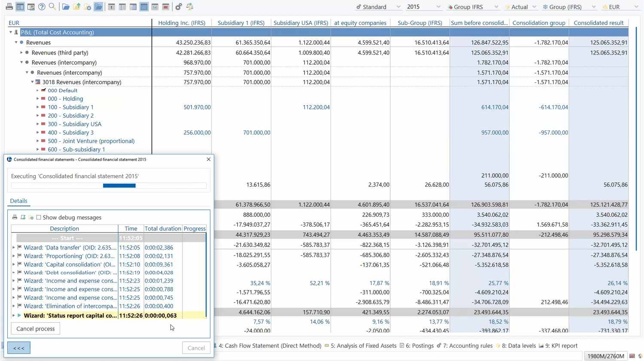The width and height of the screenshot is (644, 361).
Task: Open the gears settings icon in the toolbar
Action: [179, 6]
